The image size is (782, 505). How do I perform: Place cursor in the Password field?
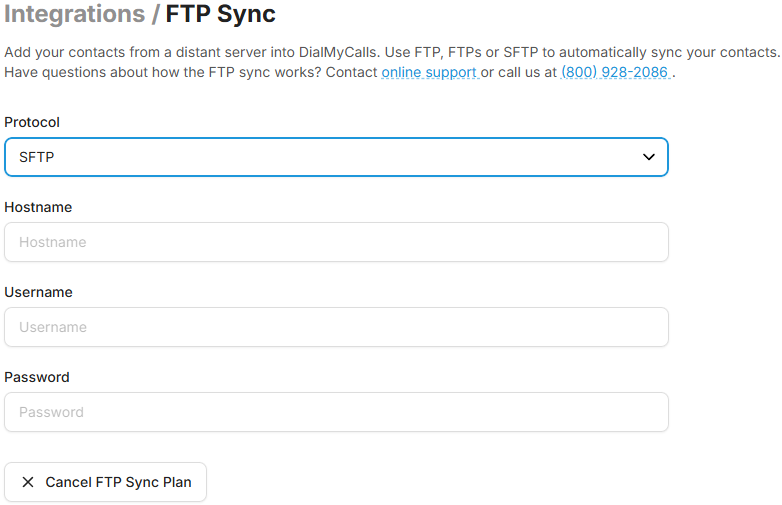(336, 412)
